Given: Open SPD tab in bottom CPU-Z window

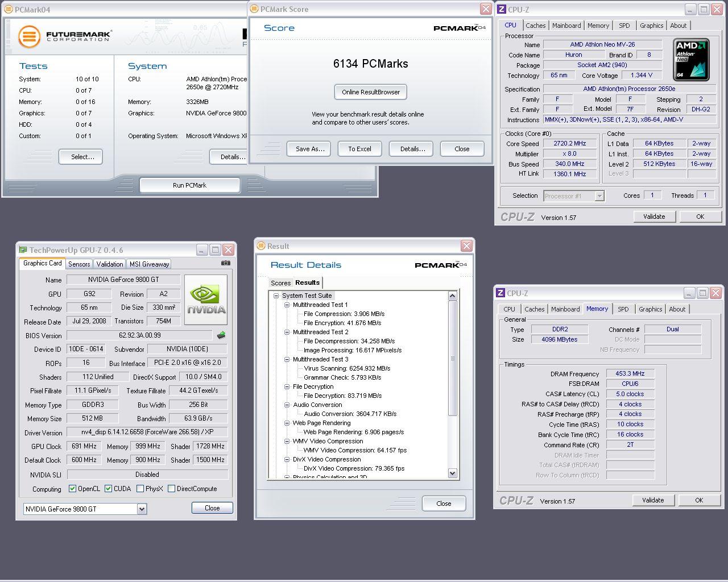Looking at the screenshot, I should pos(623,309).
